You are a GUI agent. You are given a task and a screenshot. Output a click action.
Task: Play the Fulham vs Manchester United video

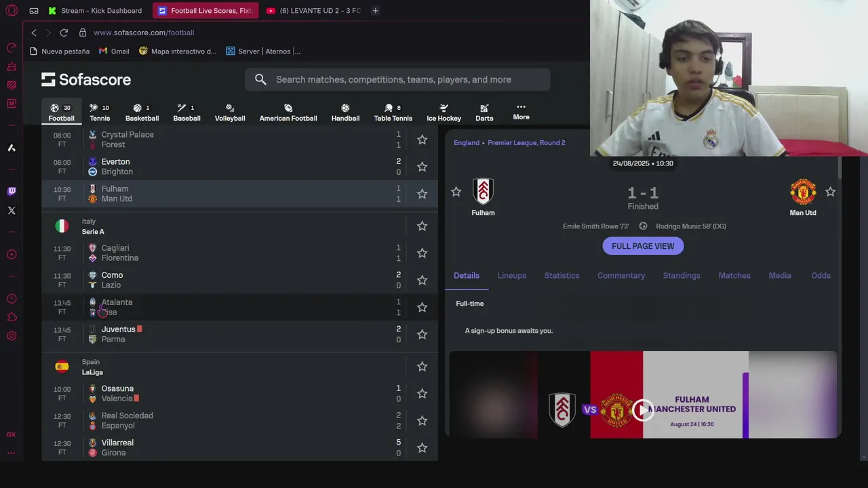coord(643,409)
